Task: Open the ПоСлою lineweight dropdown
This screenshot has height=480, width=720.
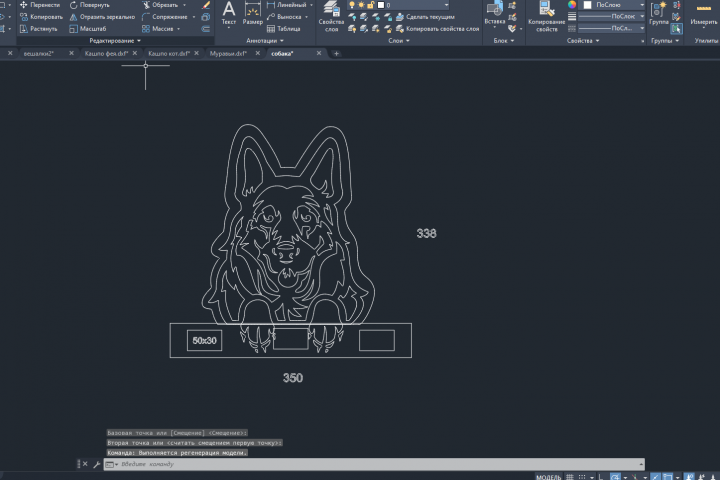Action: (612, 17)
